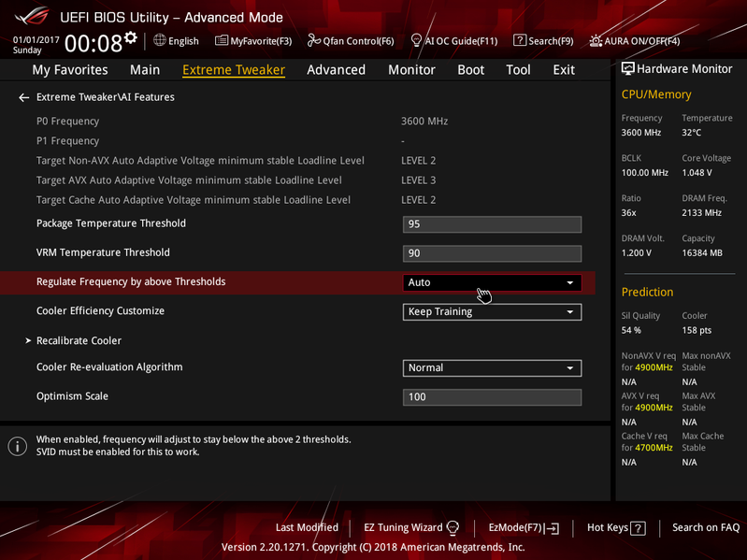Click the ROG logo

click(x=32, y=16)
